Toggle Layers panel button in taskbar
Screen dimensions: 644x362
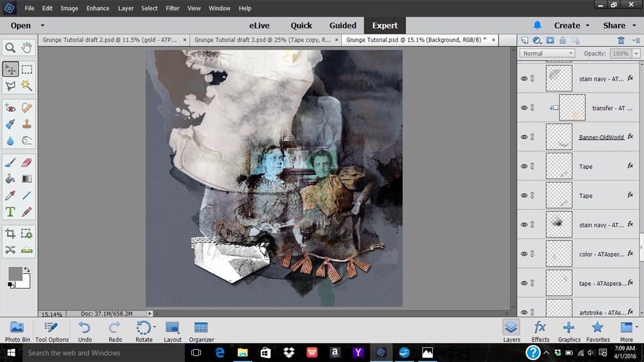point(511,331)
